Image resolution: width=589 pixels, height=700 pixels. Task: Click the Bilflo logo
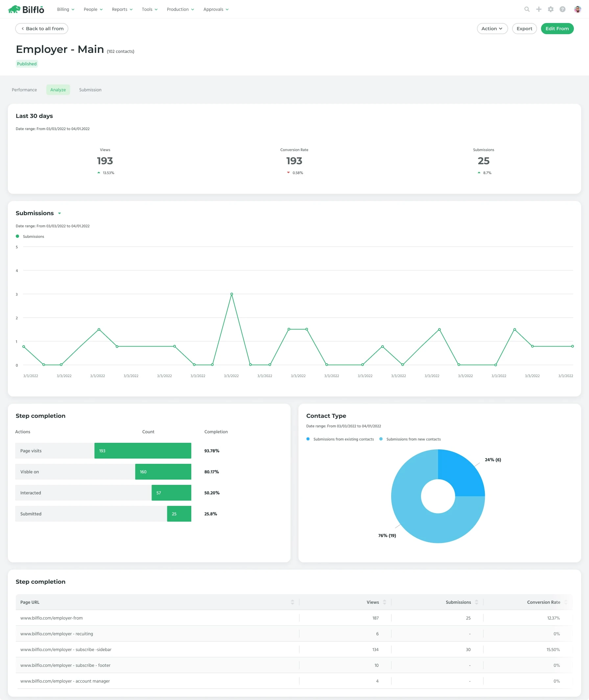pos(26,9)
